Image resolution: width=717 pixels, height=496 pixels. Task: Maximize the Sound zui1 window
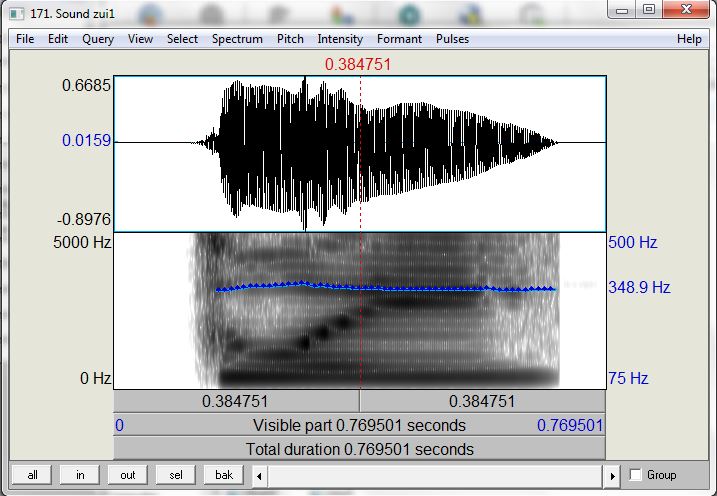pyautogui.click(x=648, y=10)
